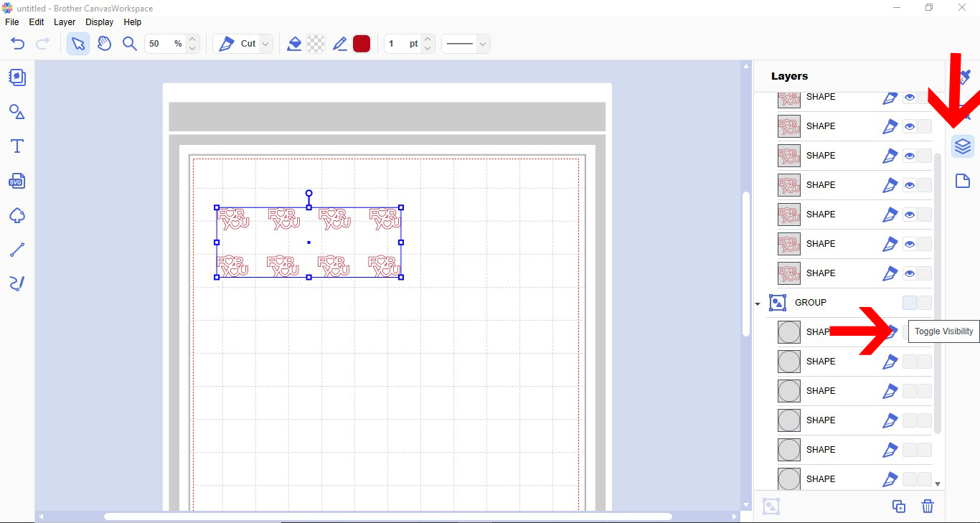Open the Help menu
980x523 pixels.
pos(133,22)
